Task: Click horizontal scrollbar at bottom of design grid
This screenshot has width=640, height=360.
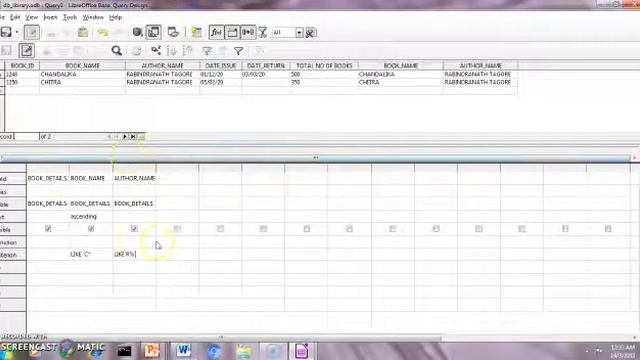Action: coord(221,337)
